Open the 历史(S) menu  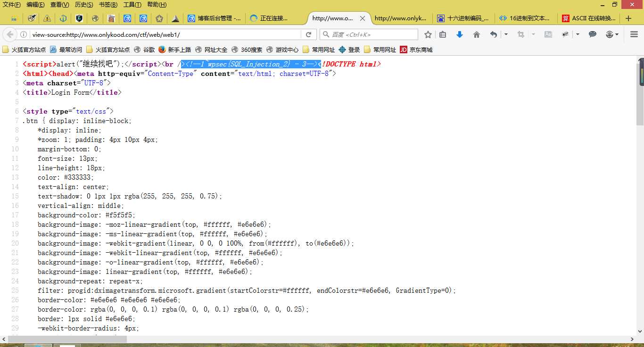84,5
